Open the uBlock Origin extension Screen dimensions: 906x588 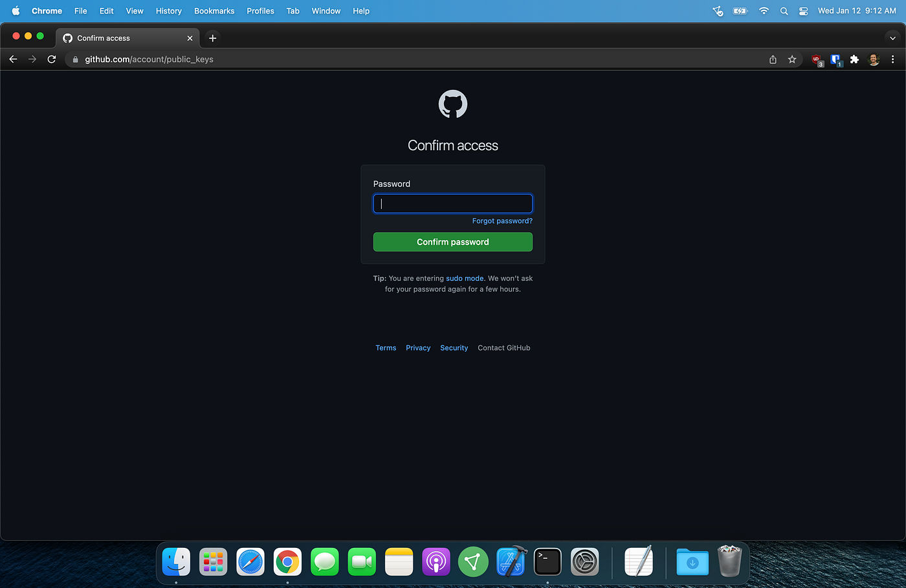coord(817,60)
